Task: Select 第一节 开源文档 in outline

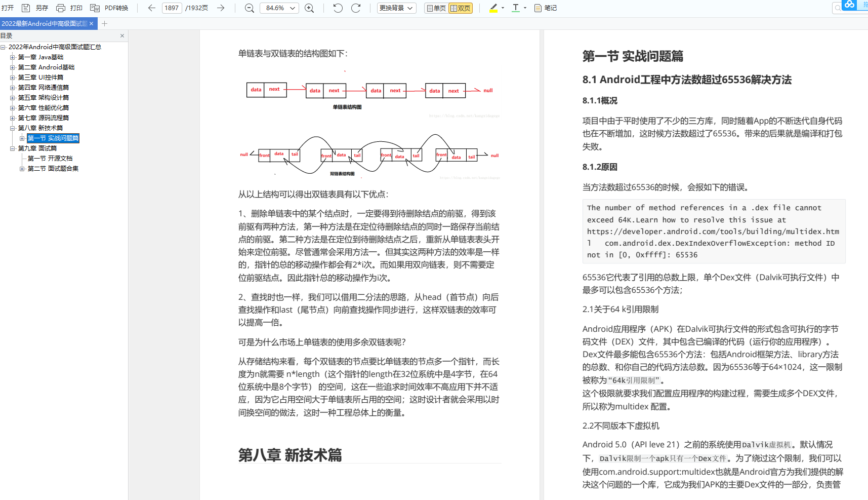Action: (50, 159)
